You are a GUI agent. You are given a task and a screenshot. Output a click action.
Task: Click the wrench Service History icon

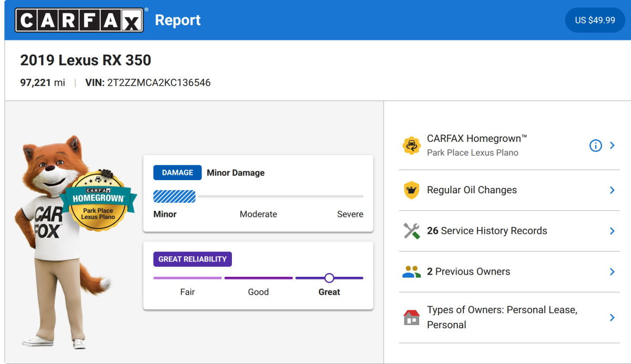coord(411,231)
